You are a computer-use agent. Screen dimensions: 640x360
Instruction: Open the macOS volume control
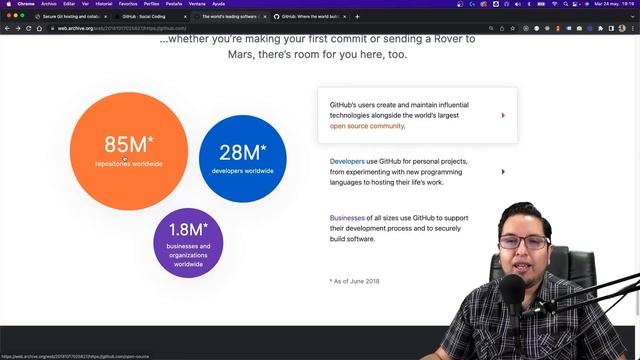(x=518, y=4)
